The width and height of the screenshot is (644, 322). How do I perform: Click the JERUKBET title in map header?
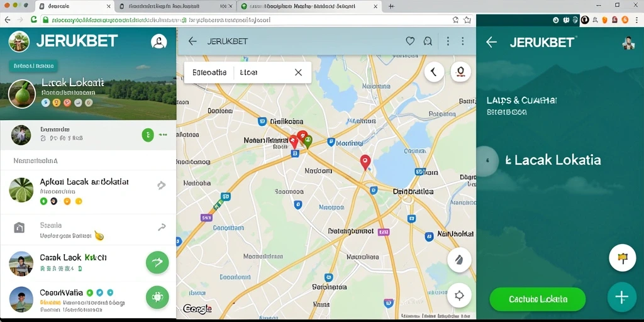coord(227,42)
